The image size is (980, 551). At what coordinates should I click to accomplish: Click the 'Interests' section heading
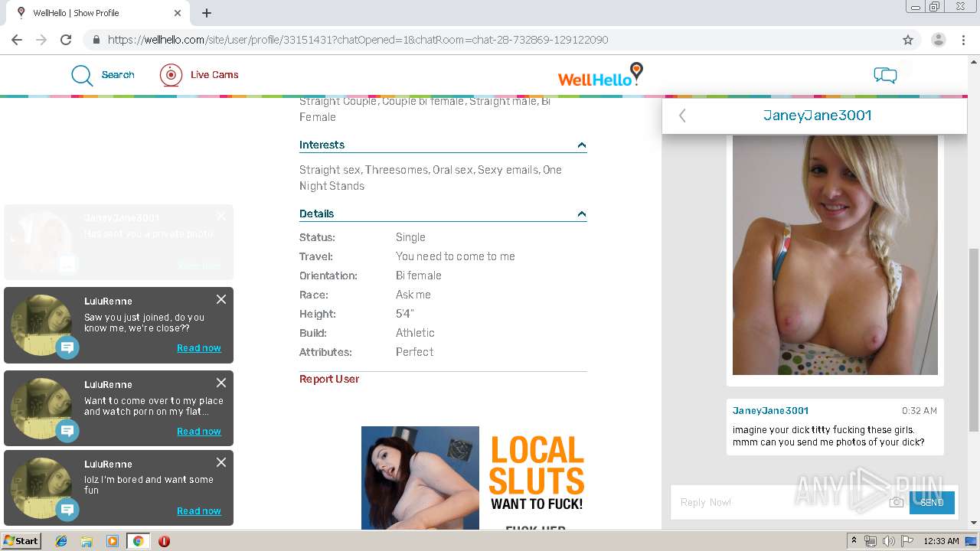[x=322, y=145]
